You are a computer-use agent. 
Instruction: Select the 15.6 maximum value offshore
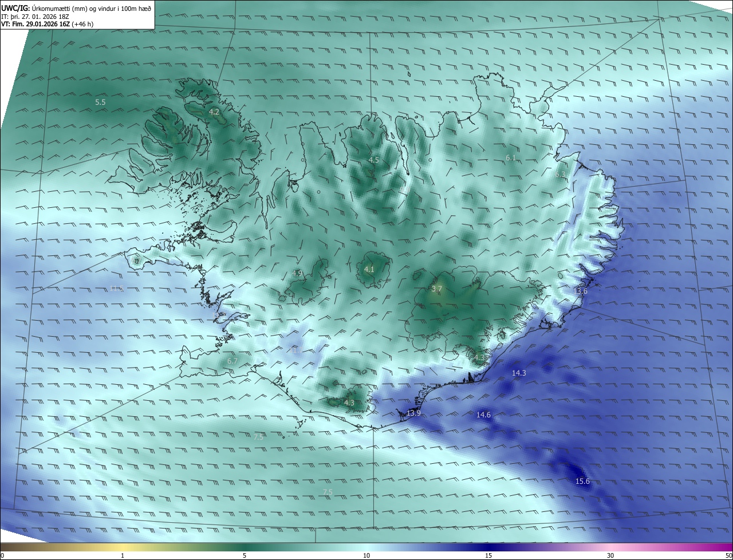582,482
